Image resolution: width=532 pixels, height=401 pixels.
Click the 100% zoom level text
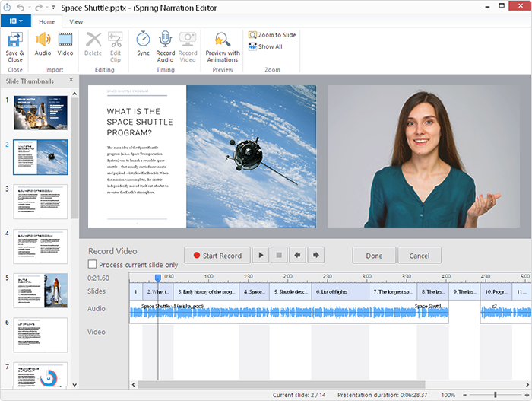(x=448, y=395)
